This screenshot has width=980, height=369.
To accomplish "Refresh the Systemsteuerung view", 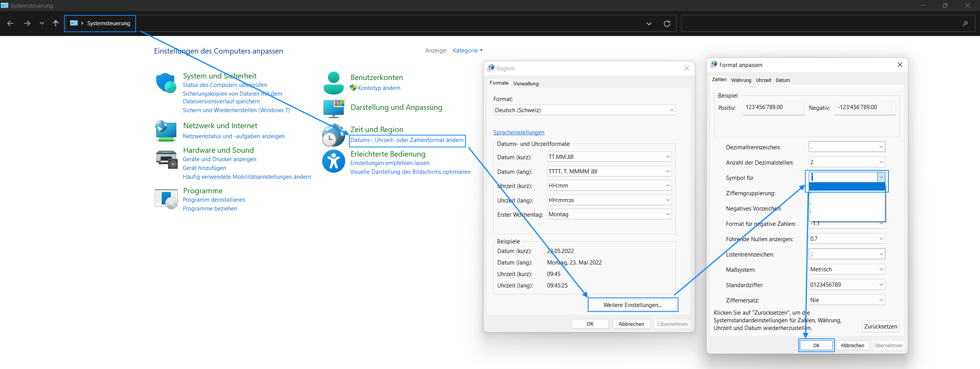I will pos(667,23).
